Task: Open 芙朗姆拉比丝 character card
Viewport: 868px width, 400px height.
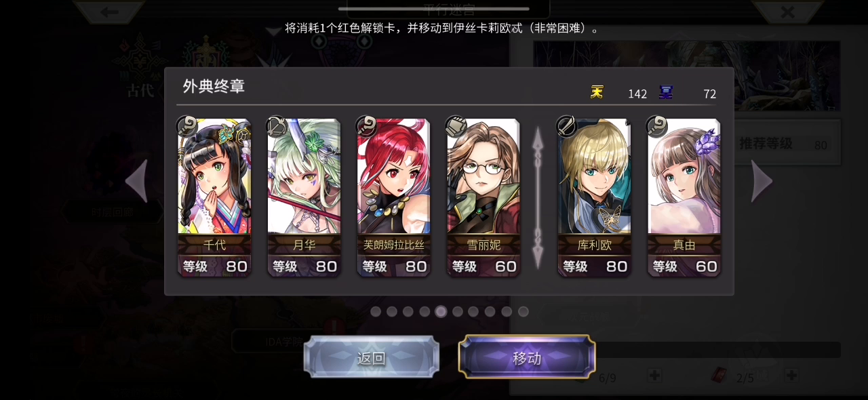Action: pyautogui.click(x=393, y=197)
